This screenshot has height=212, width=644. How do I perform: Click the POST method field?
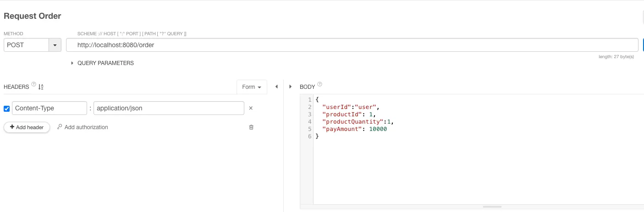pyautogui.click(x=26, y=45)
